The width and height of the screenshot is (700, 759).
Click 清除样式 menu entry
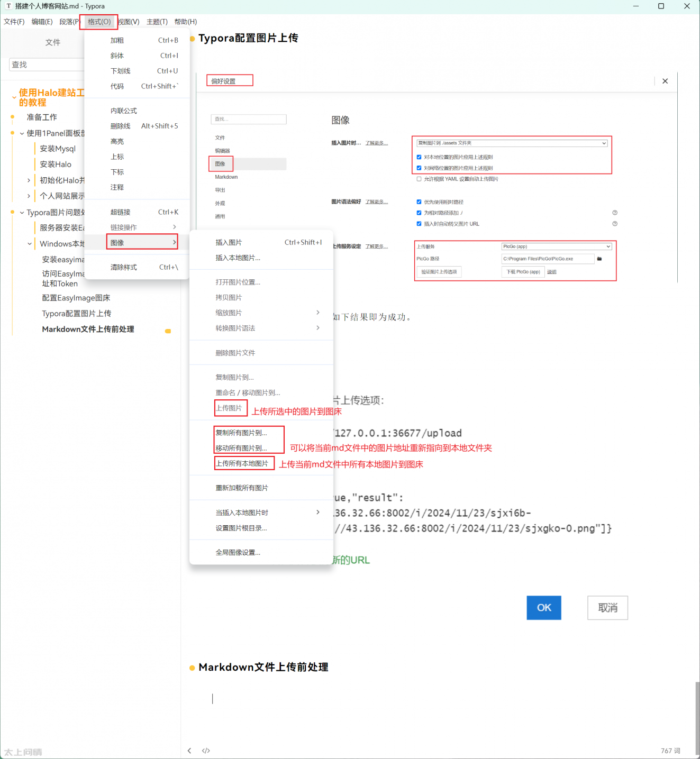point(137,267)
